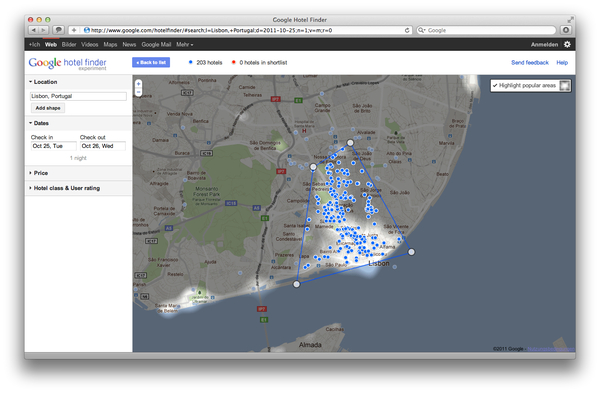The image size is (600, 393).
Task: Click the Back to list button
Action: click(151, 62)
